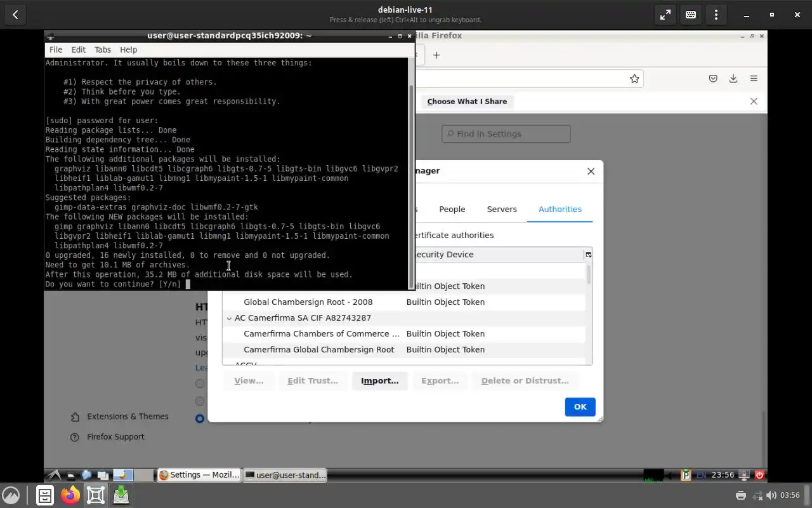Confirm the dialog with the OK button
This screenshot has width=812, height=508.
(580, 406)
